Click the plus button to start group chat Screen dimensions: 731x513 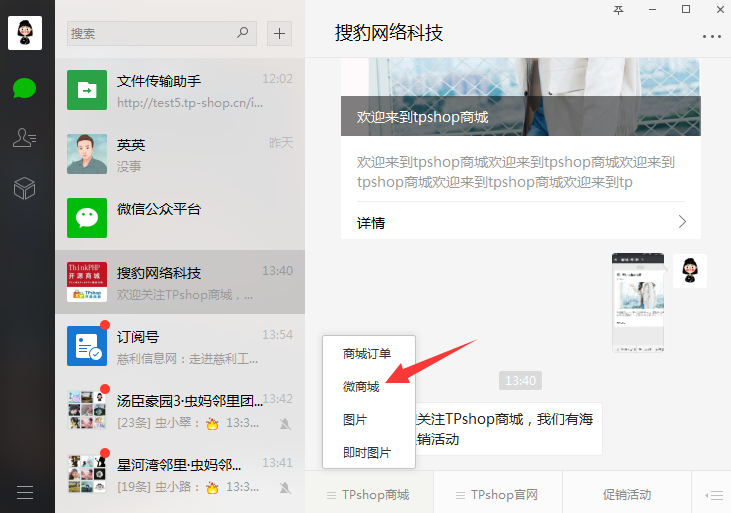click(x=279, y=33)
